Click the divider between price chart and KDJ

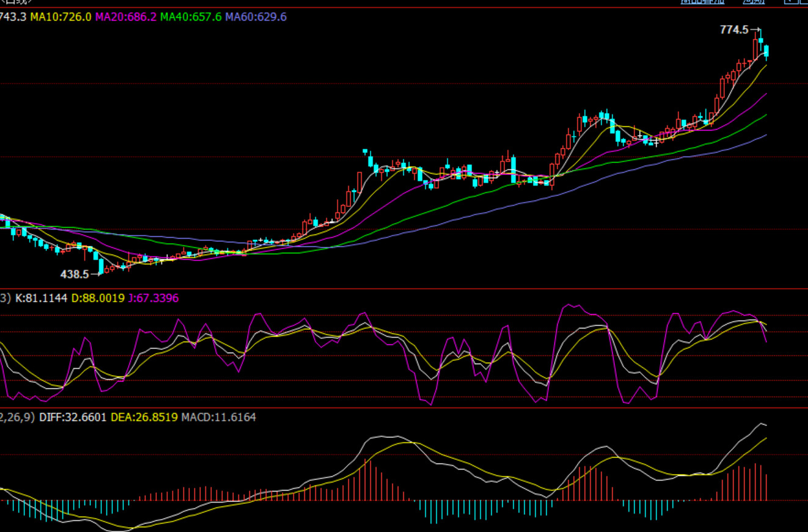[403, 288]
